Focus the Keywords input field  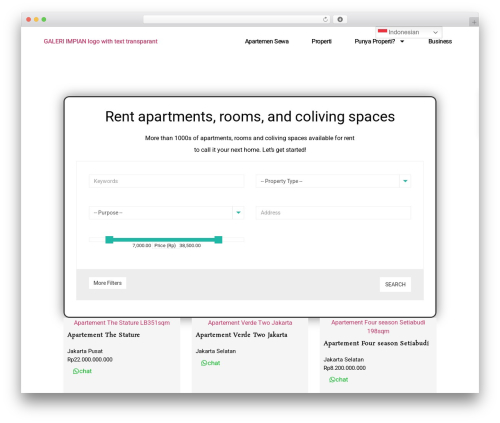[166, 181]
